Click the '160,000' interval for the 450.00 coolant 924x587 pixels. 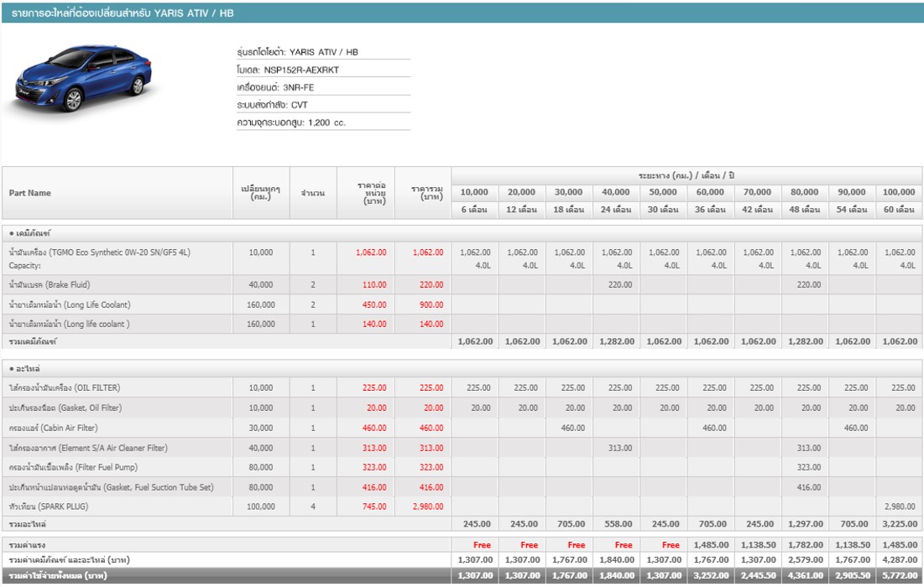(260, 305)
